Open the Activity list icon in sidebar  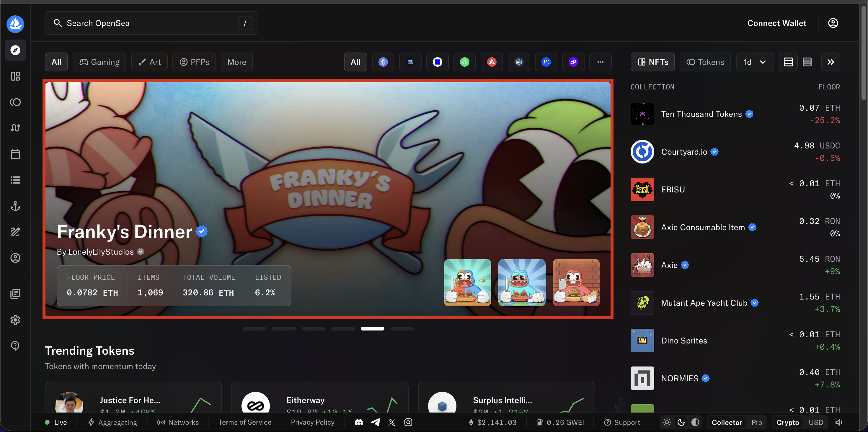click(15, 180)
